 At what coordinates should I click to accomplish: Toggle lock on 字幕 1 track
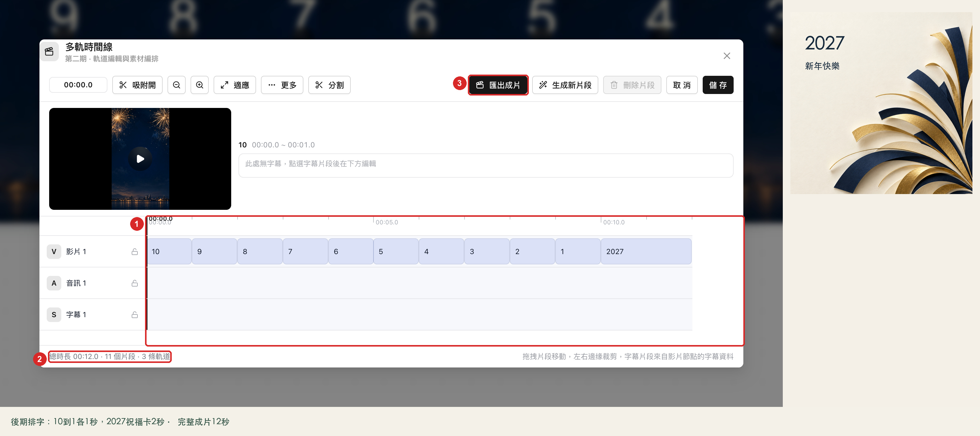point(135,314)
